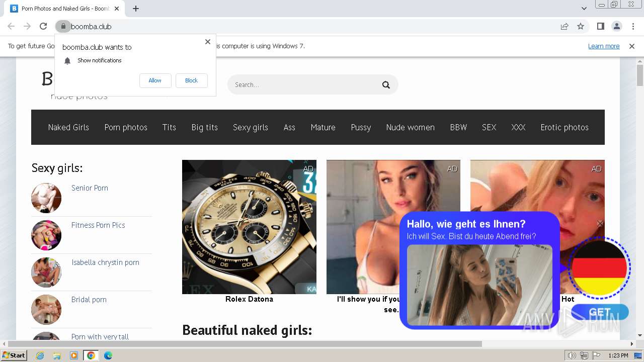This screenshot has width=644, height=362.
Task: Click the vertical scrollbar down arrow
Action: coord(640,336)
